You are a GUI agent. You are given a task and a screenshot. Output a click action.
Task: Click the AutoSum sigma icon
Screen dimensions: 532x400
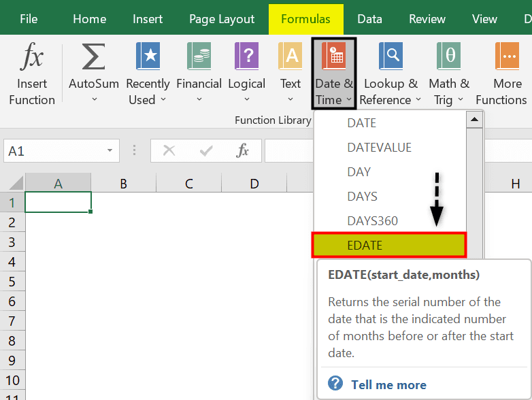click(x=94, y=56)
